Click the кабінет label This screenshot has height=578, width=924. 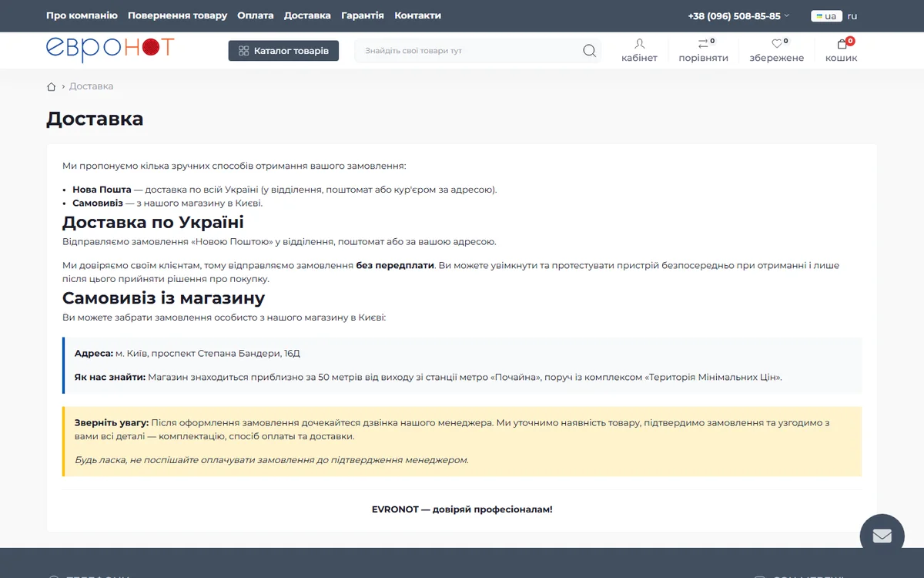pyautogui.click(x=639, y=58)
